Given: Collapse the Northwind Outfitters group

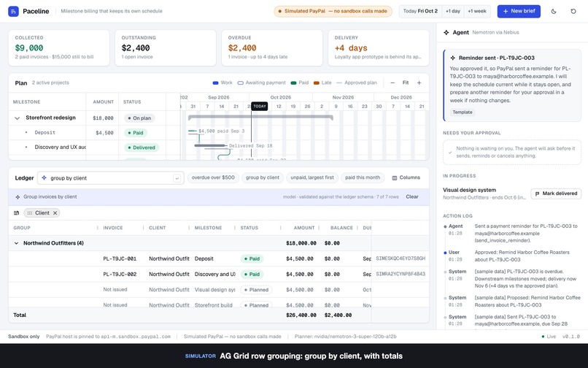Looking at the screenshot, I should [16, 243].
